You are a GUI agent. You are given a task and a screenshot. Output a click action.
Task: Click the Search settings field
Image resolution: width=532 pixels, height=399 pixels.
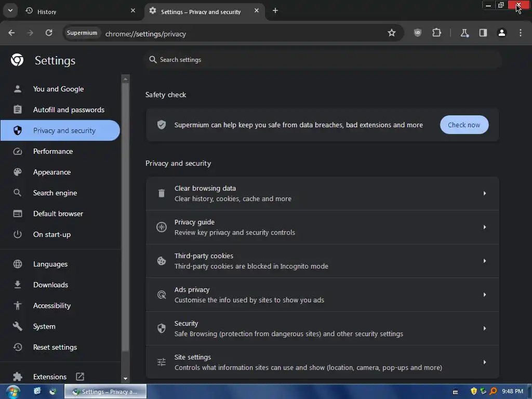click(323, 60)
